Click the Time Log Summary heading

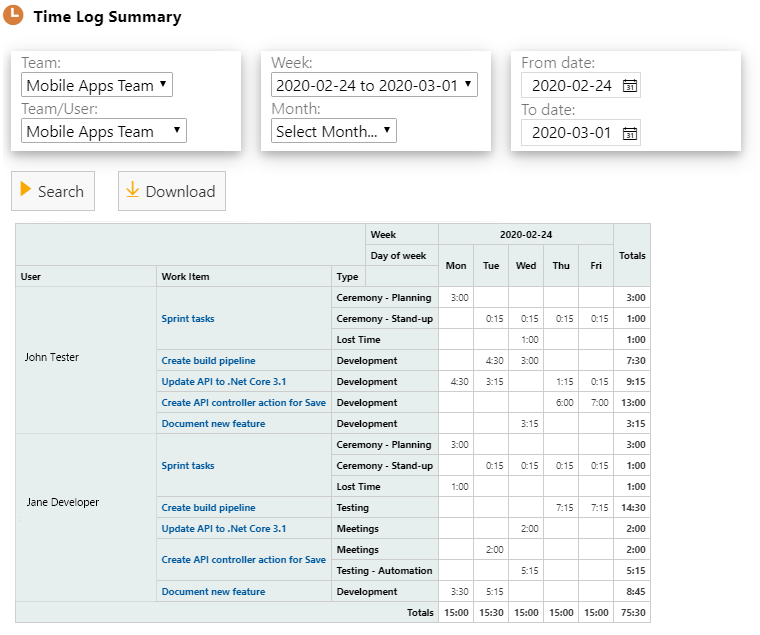pyautogui.click(x=107, y=16)
